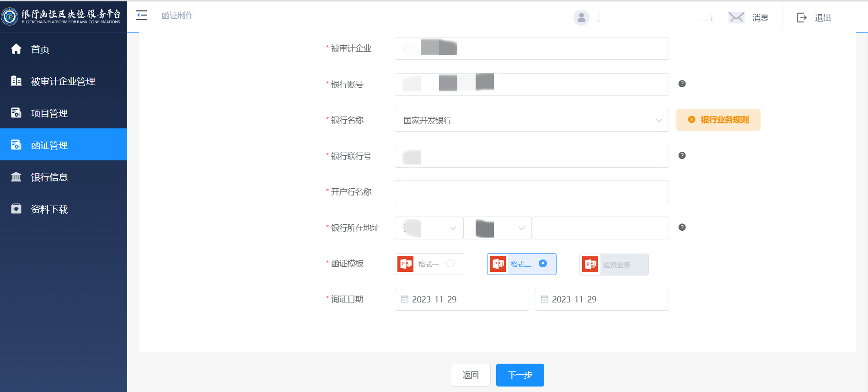Image resolution: width=868 pixels, height=392 pixels.
Task: Click the resource download box icon
Action: [16, 209]
